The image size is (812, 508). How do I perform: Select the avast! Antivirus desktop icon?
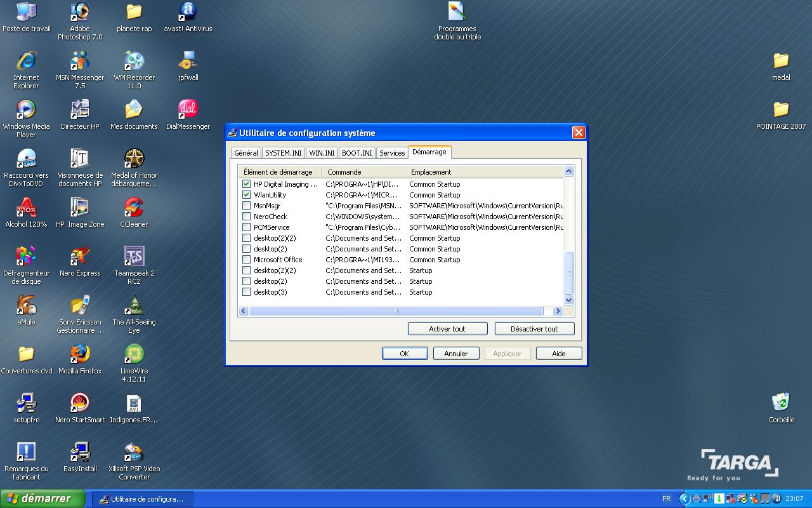[x=188, y=17]
